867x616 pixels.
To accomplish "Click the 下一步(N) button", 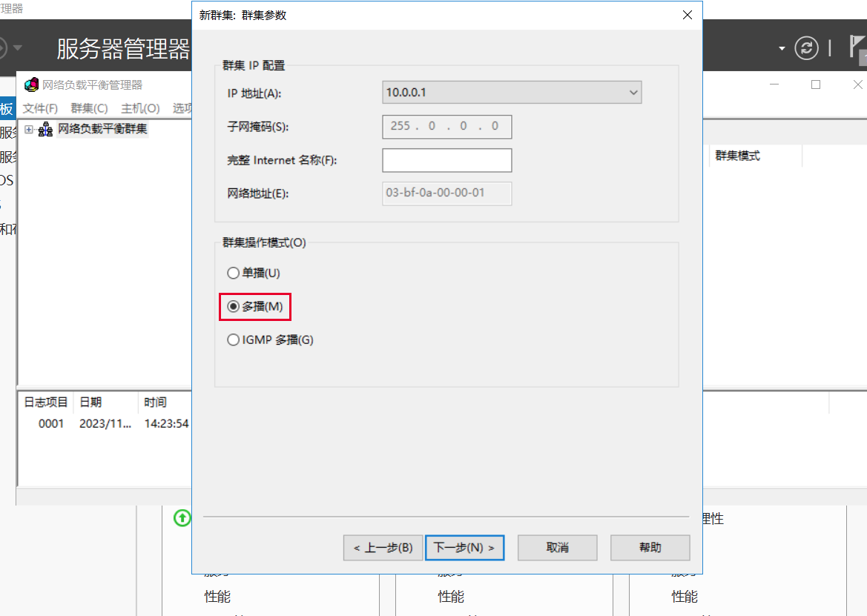I will 465,548.
